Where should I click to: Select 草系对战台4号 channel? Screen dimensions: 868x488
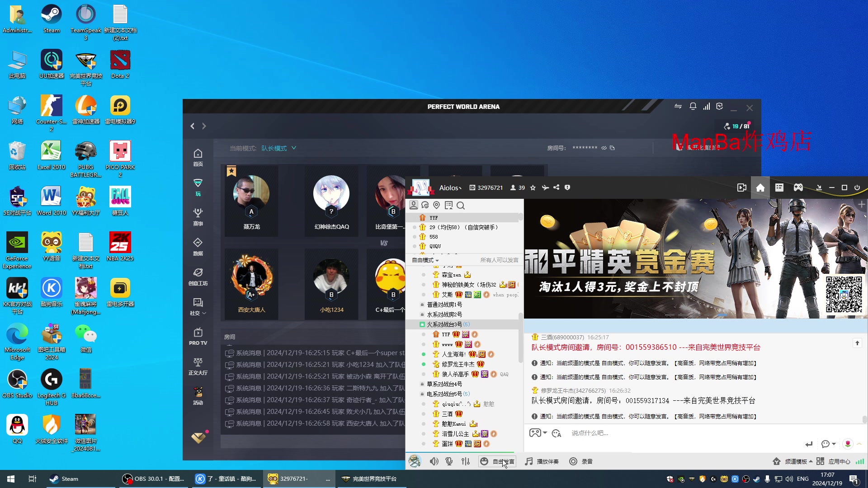coord(444,384)
